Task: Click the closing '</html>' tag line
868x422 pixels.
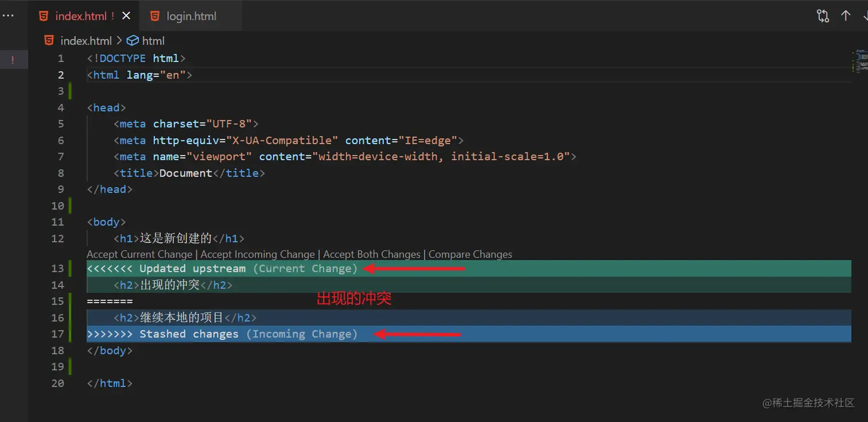Action: point(110,383)
